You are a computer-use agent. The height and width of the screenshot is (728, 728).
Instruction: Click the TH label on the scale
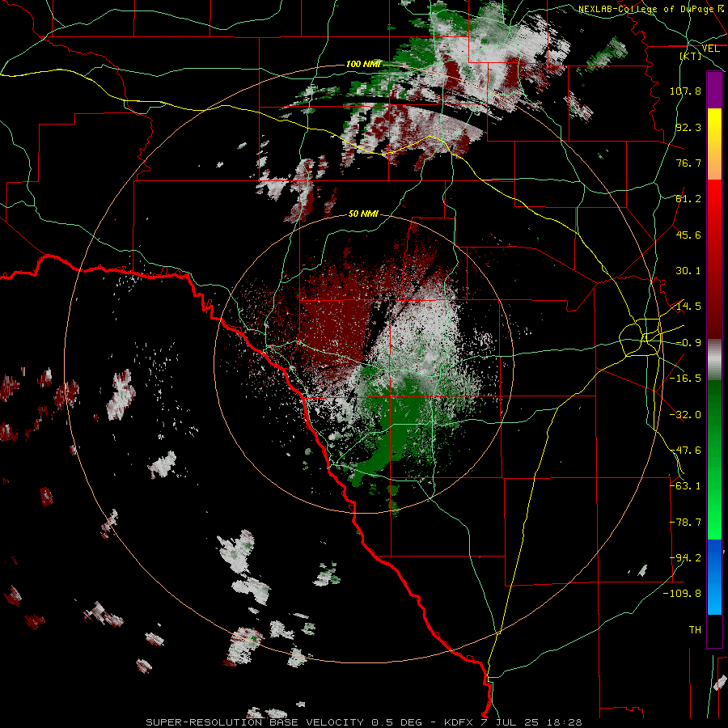pos(695,630)
